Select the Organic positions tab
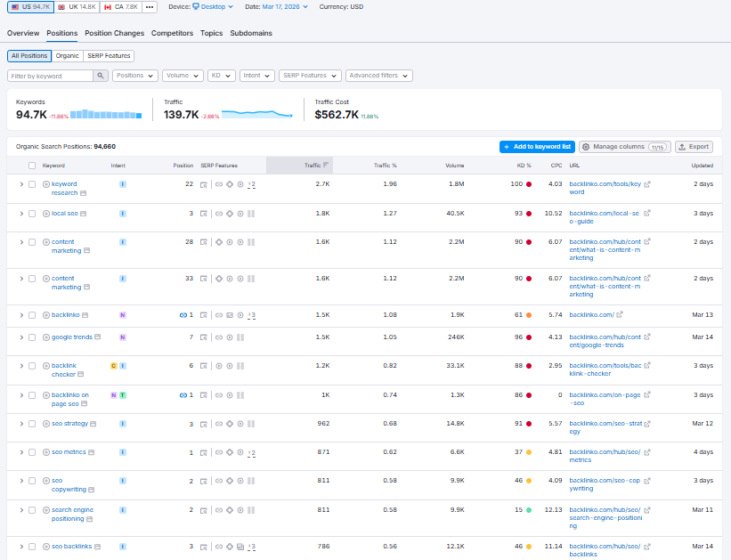 [67, 55]
